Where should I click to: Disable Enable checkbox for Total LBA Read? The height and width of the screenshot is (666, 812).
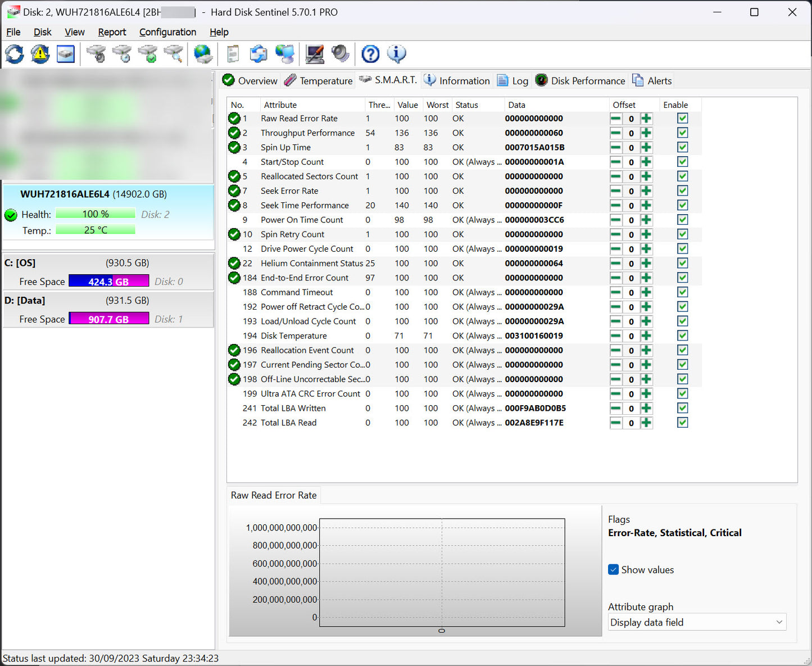tap(682, 423)
